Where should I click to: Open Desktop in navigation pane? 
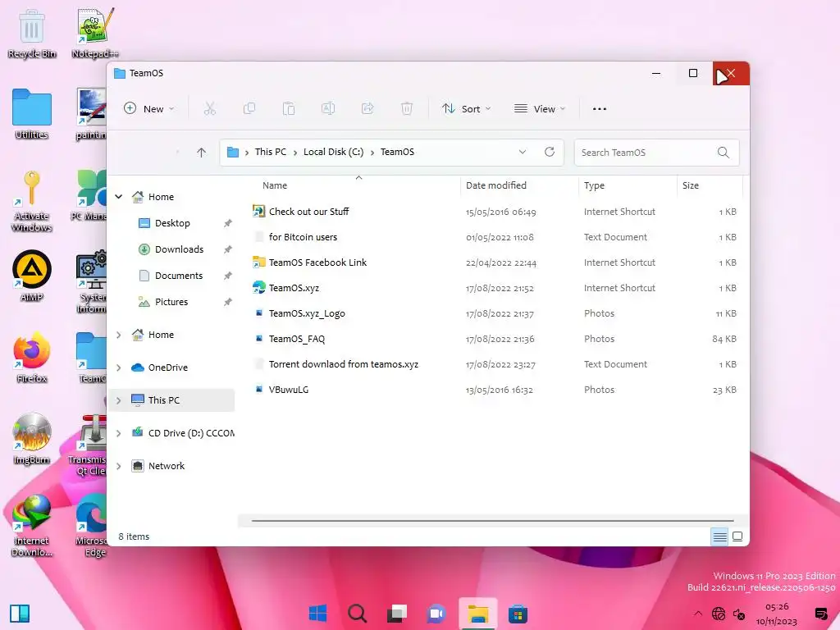(x=171, y=223)
